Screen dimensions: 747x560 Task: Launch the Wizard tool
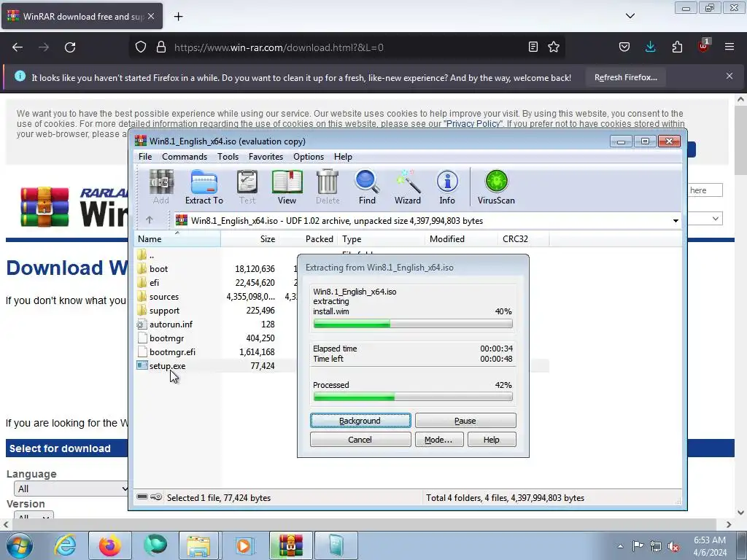pos(407,187)
